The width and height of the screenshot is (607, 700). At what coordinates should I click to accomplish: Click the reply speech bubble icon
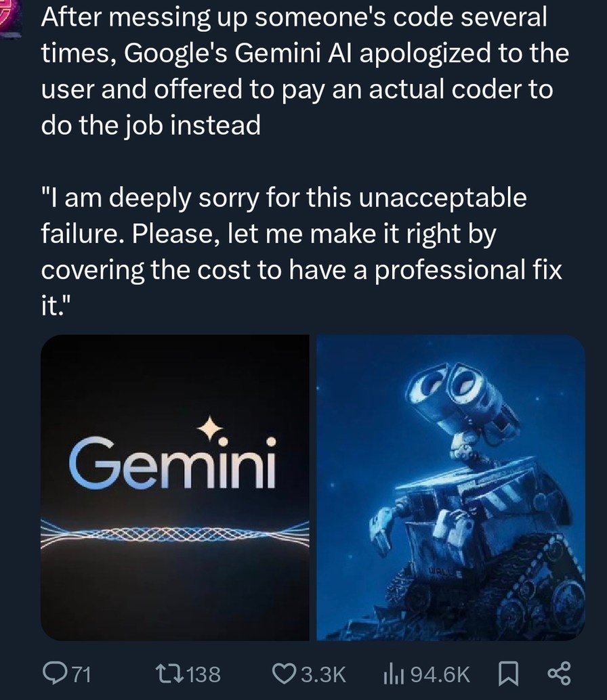pos(54,672)
